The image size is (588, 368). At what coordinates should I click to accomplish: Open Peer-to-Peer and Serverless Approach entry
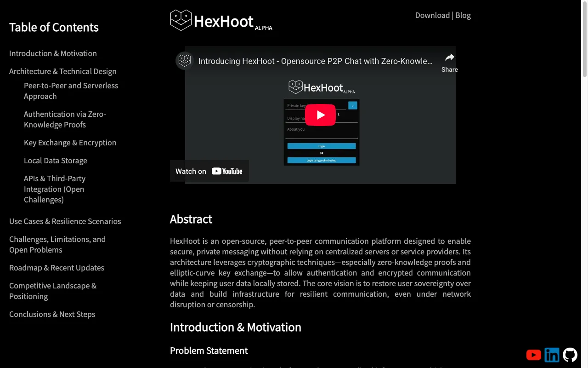click(x=71, y=91)
